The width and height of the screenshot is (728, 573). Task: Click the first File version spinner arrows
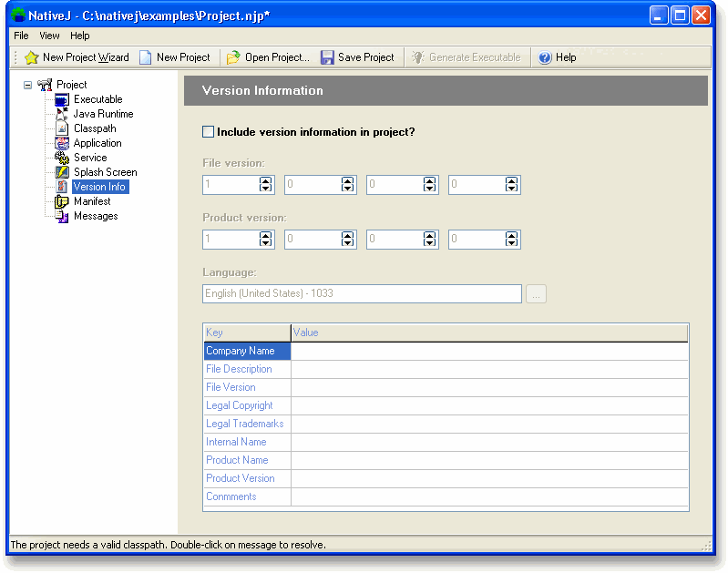pyautogui.click(x=266, y=185)
